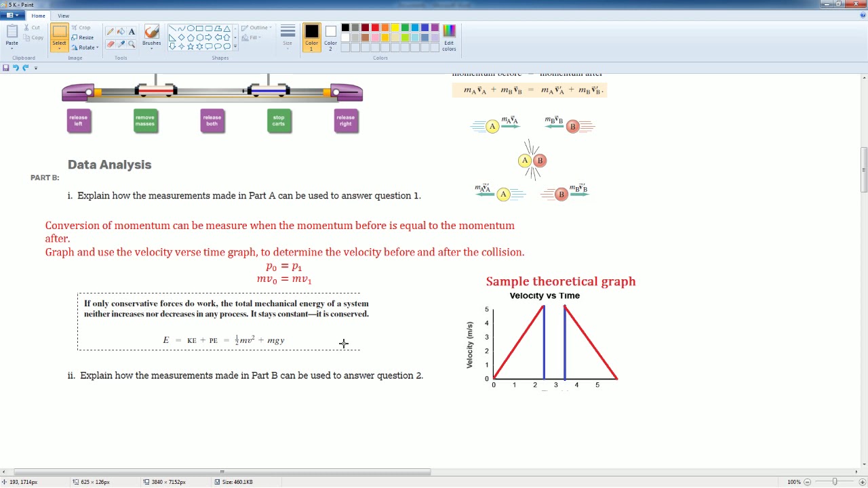Screen dimensions: 868x488
Task: Choose the Triangle shape
Action: point(226,28)
